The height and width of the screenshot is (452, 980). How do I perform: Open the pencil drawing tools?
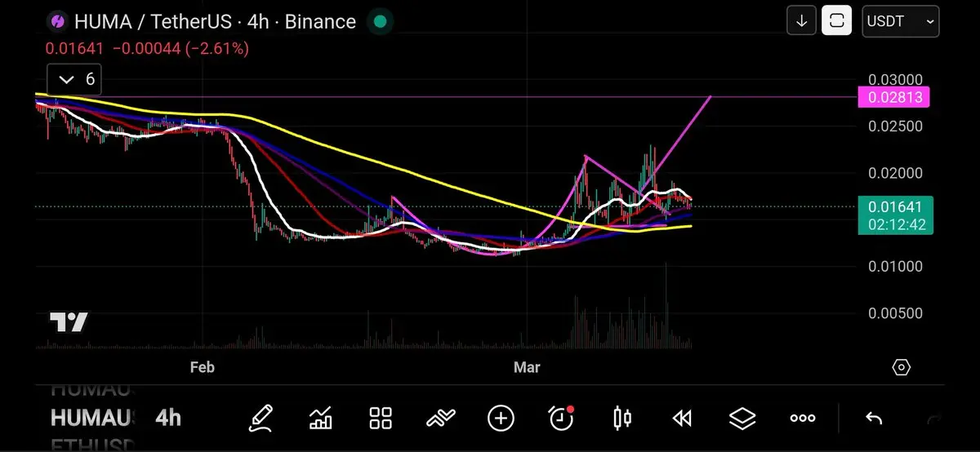261,419
